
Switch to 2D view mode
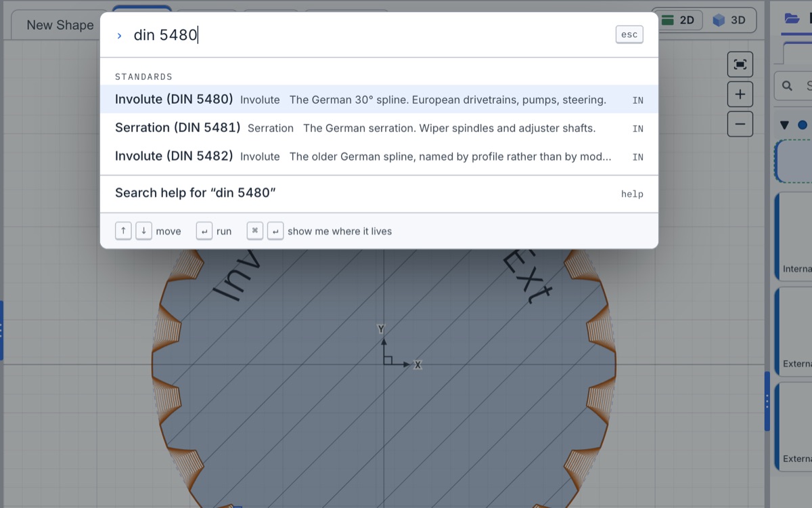tap(679, 20)
